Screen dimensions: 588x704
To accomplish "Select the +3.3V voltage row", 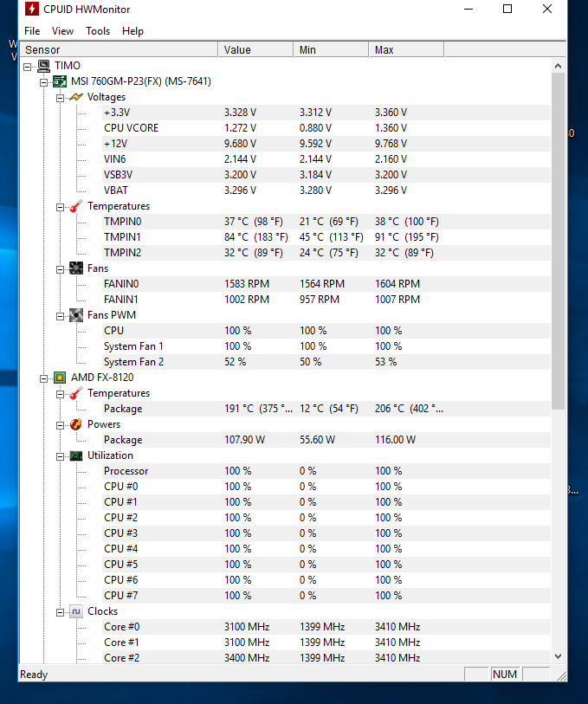I will click(326, 113).
